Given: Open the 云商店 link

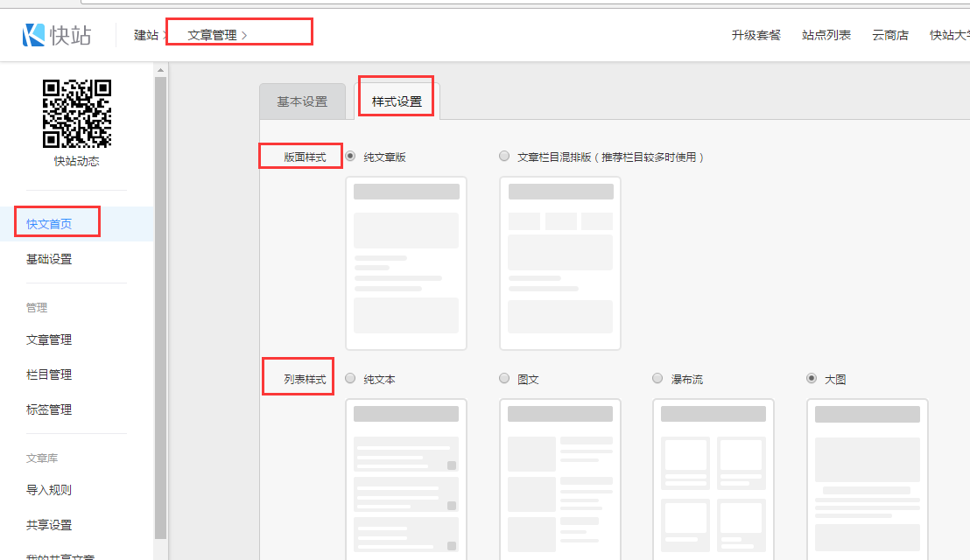Looking at the screenshot, I should coord(889,35).
